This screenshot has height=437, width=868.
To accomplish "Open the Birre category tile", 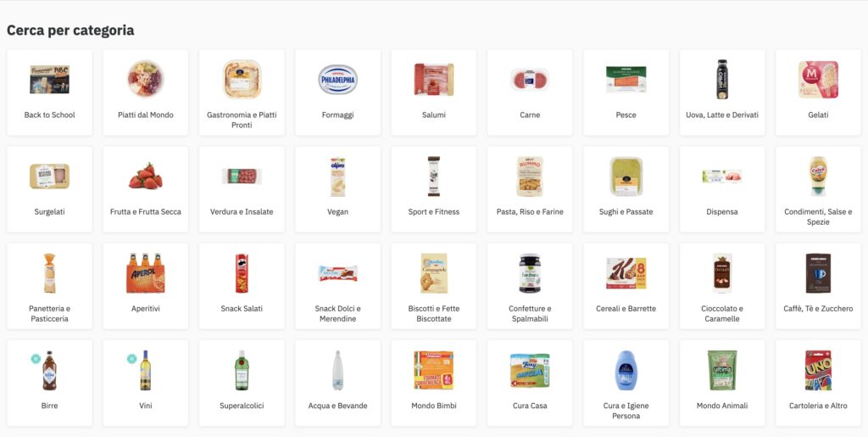I will 49,383.
